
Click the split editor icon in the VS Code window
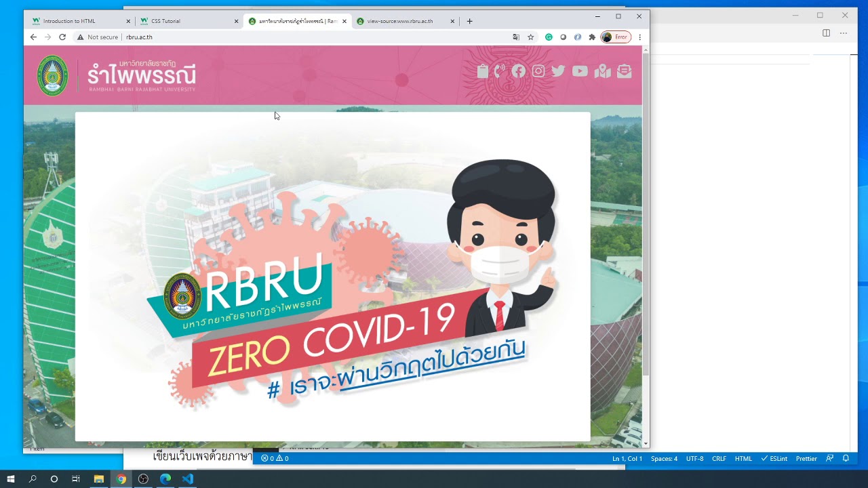826,33
